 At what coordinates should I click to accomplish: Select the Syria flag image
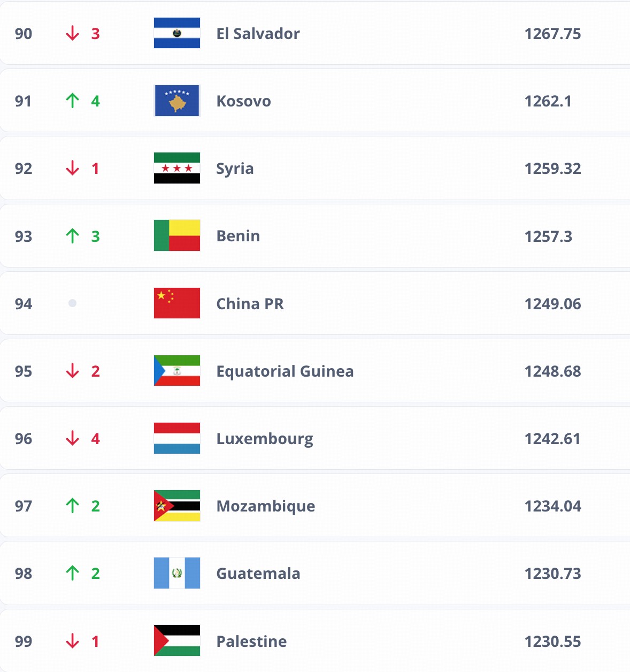coord(177,168)
